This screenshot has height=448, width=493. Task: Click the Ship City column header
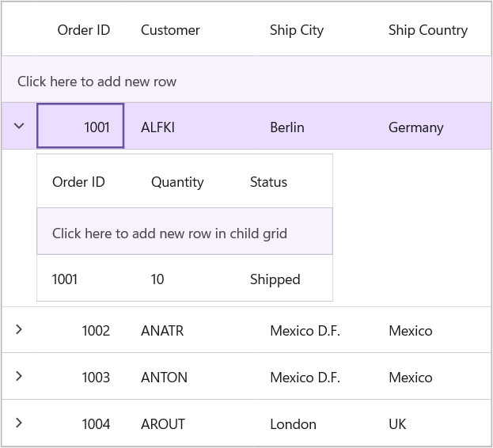(x=296, y=31)
